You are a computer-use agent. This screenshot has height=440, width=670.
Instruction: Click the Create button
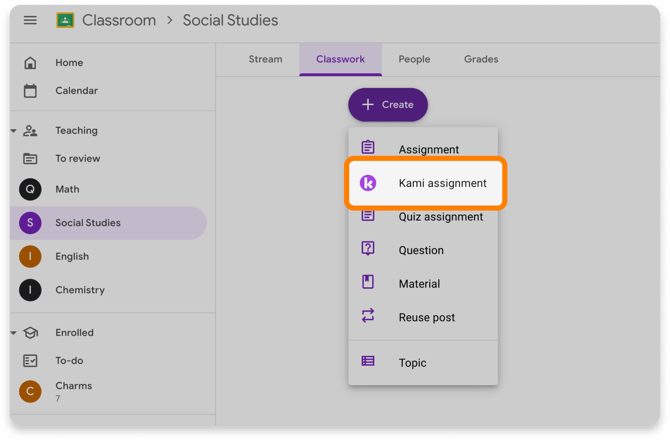(388, 105)
